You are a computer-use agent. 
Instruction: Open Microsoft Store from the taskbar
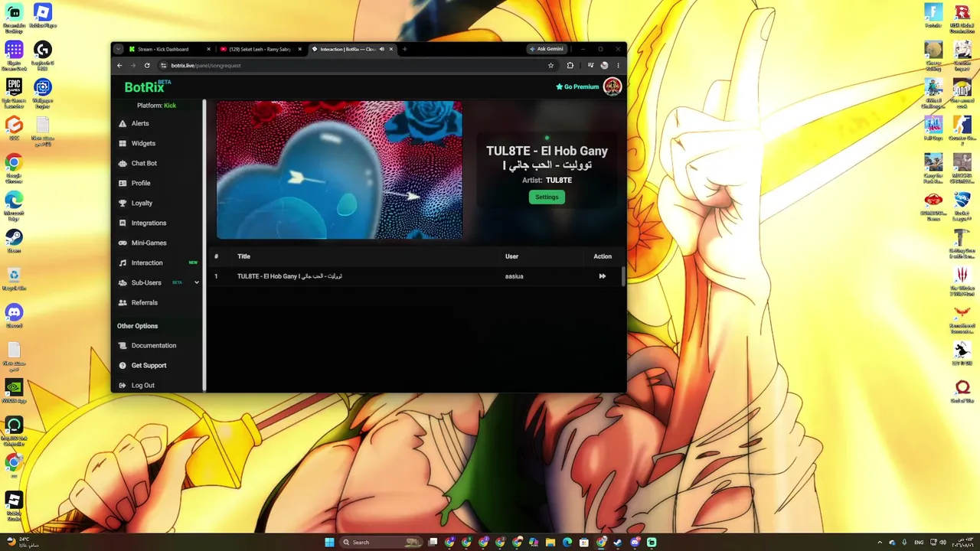tap(583, 543)
